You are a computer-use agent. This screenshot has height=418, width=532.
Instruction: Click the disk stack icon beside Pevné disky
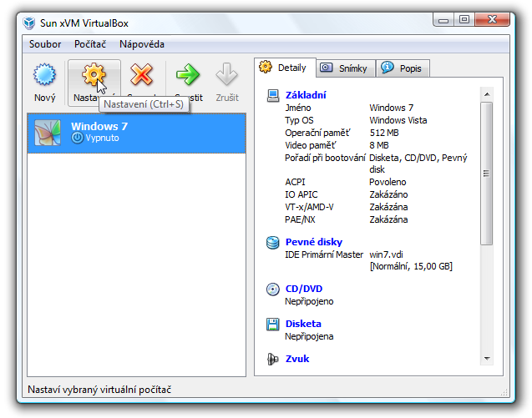point(273,243)
